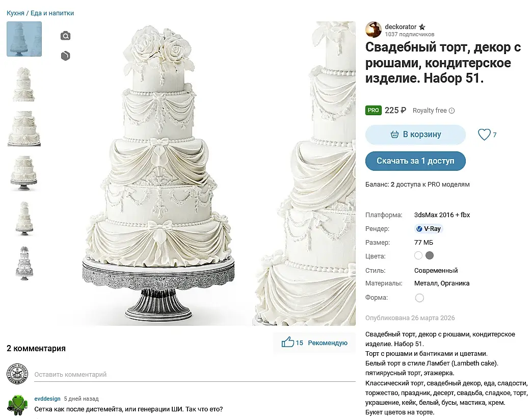Select the white color swatch
532x419 pixels.
click(418, 255)
